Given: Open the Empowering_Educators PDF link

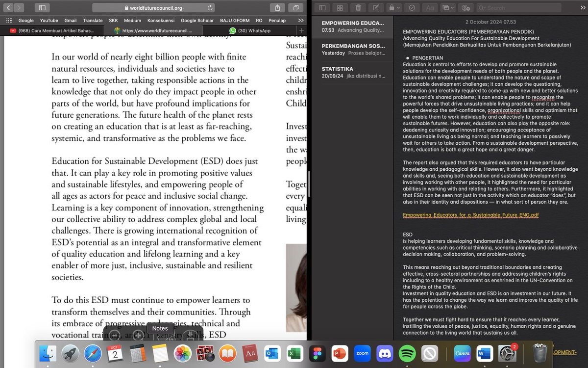Looking at the screenshot, I should tap(470, 215).
